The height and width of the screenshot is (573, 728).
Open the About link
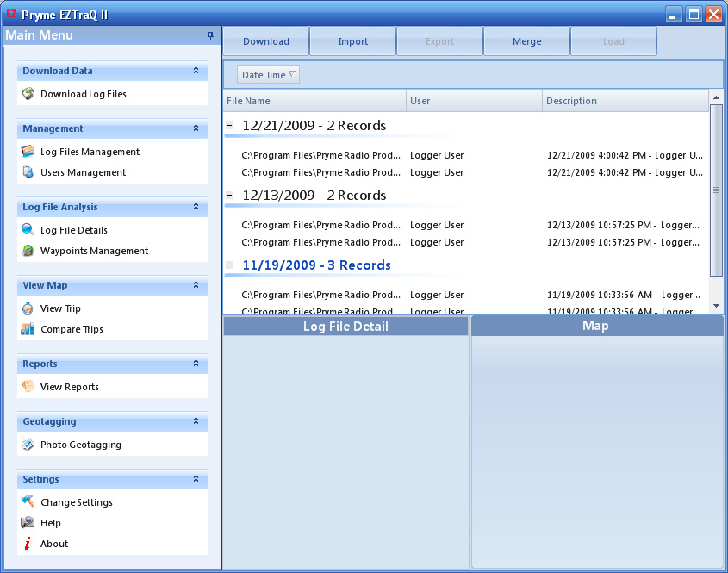(54, 544)
